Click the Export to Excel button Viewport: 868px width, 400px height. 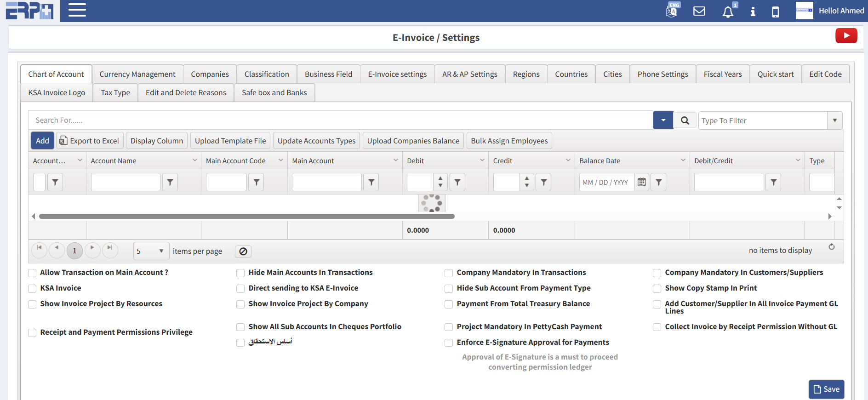tap(90, 141)
